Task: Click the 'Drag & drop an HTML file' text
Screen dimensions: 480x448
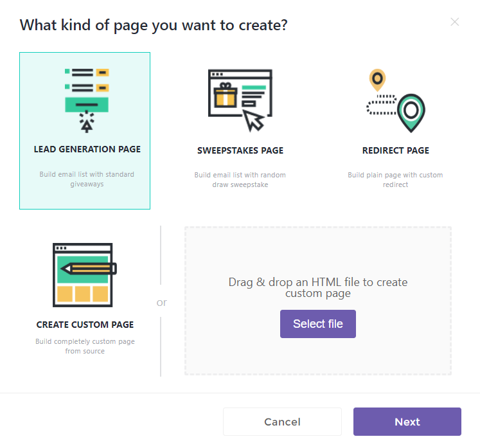Action: [318, 287]
